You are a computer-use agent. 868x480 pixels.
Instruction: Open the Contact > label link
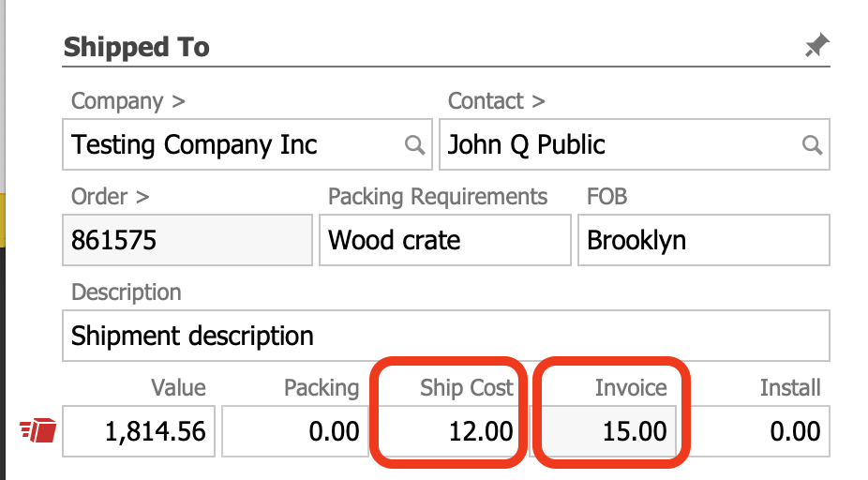(x=496, y=101)
